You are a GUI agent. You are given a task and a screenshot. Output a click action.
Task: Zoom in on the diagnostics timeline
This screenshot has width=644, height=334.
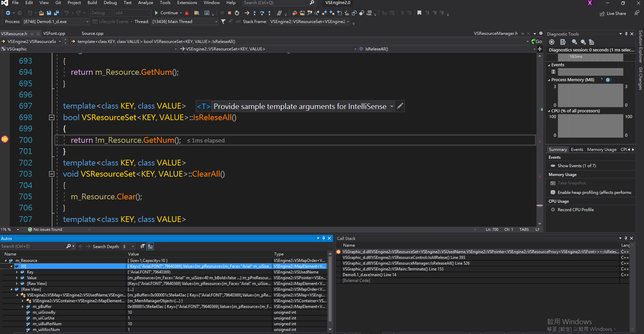pyautogui.click(x=574, y=42)
